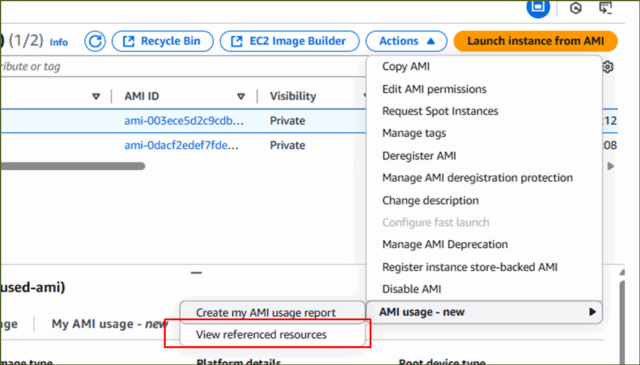The image size is (640, 365).
Task: Switch to My AMI usage - new tab
Action: [x=109, y=324]
